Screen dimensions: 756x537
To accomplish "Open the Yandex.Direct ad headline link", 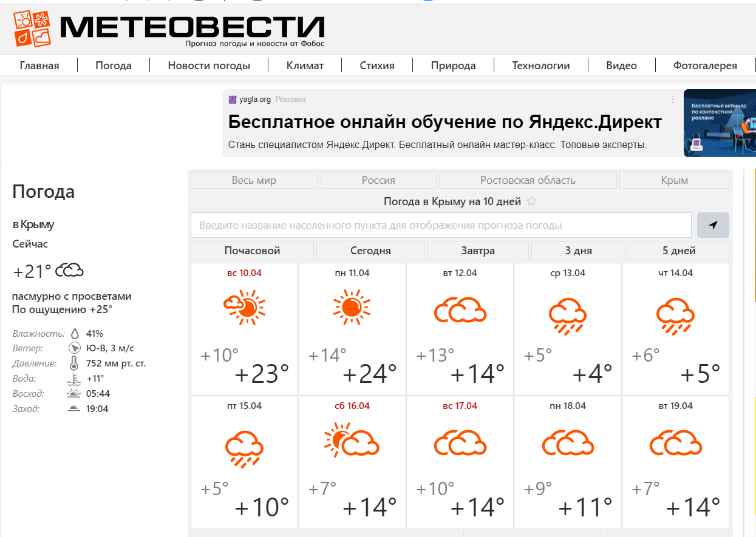I will coord(444,122).
